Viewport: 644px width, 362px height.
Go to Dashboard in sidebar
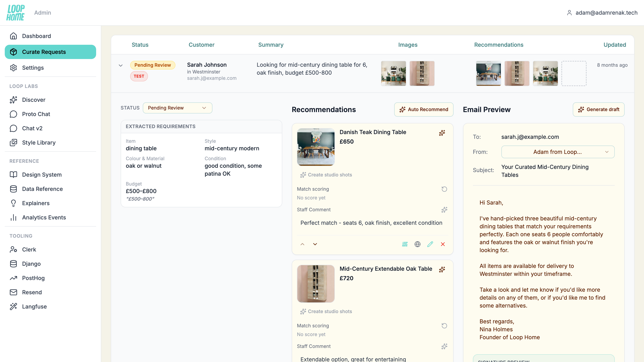[50, 36]
